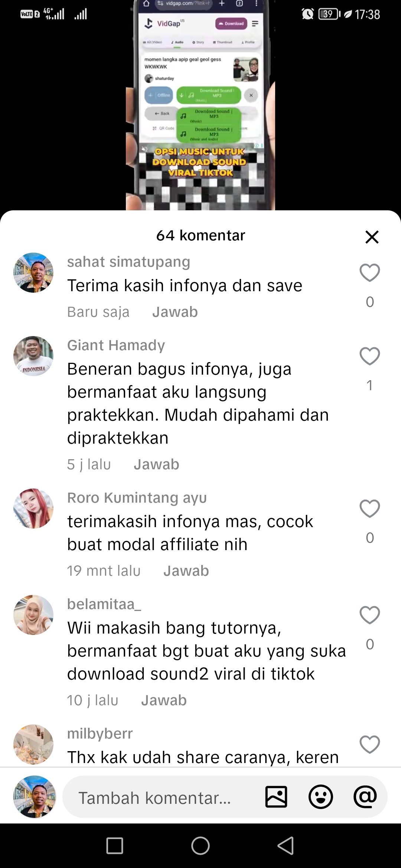Like sahat simatupang's comment
Screen dimensions: 401x868
(369, 273)
